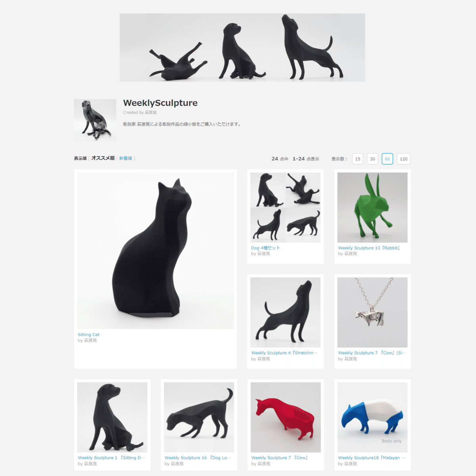View the four-dog set thumbnail

(x=285, y=207)
